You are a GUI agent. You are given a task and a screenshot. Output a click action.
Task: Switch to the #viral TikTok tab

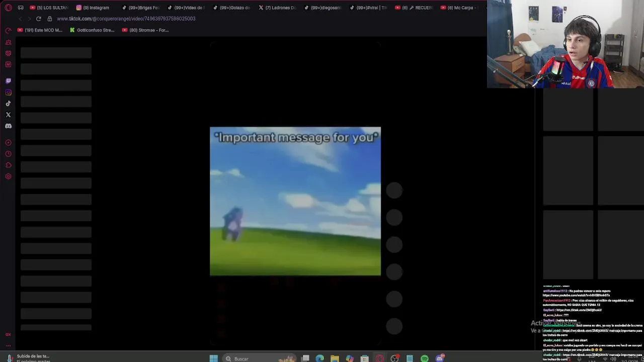pyautogui.click(x=368, y=8)
